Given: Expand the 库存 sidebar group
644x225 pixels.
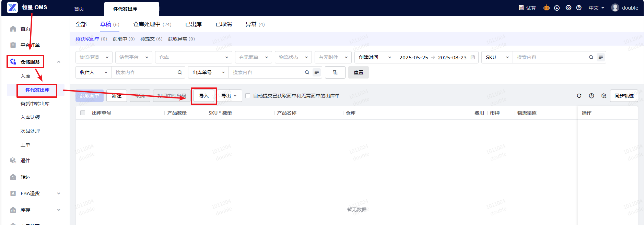Looking at the screenshot, I should coord(59,210).
